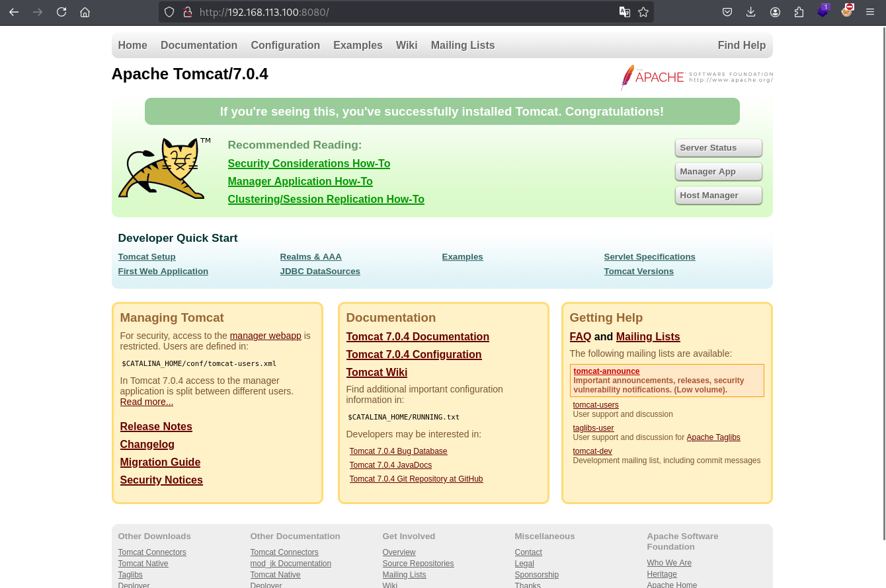Open Clustering/Session Replication How-To link
The width and height of the screenshot is (886, 588).
tap(326, 199)
